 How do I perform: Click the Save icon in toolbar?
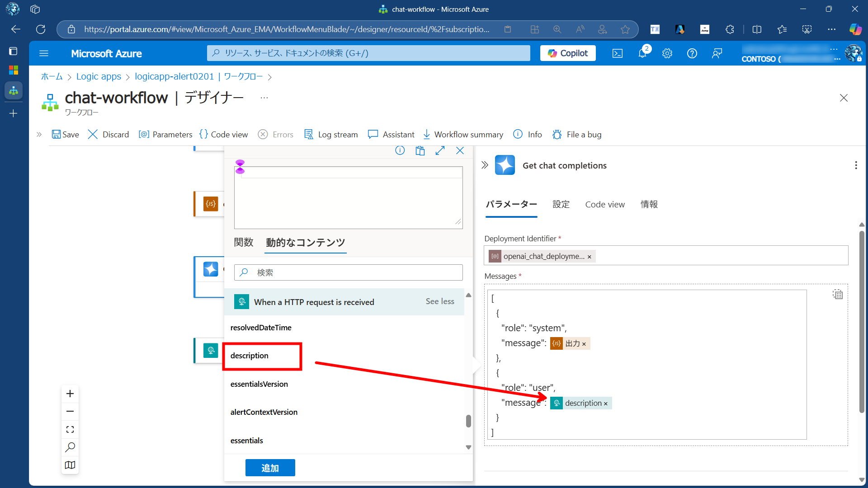[57, 134]
